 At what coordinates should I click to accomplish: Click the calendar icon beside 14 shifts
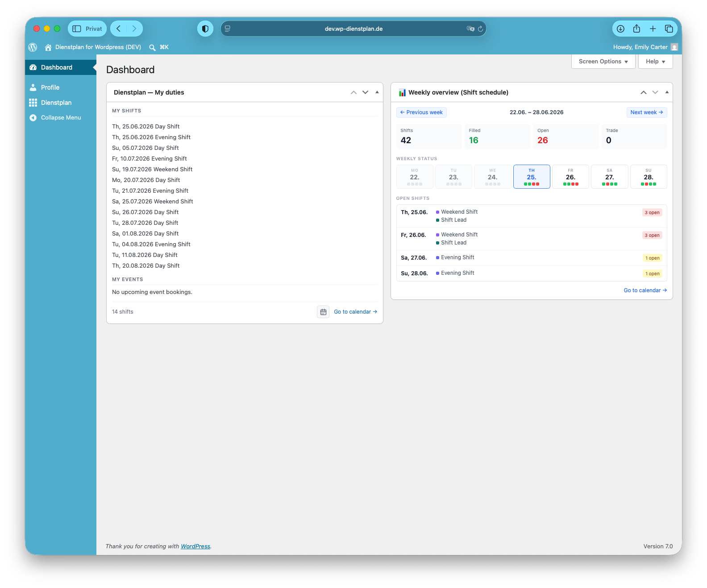323,312
